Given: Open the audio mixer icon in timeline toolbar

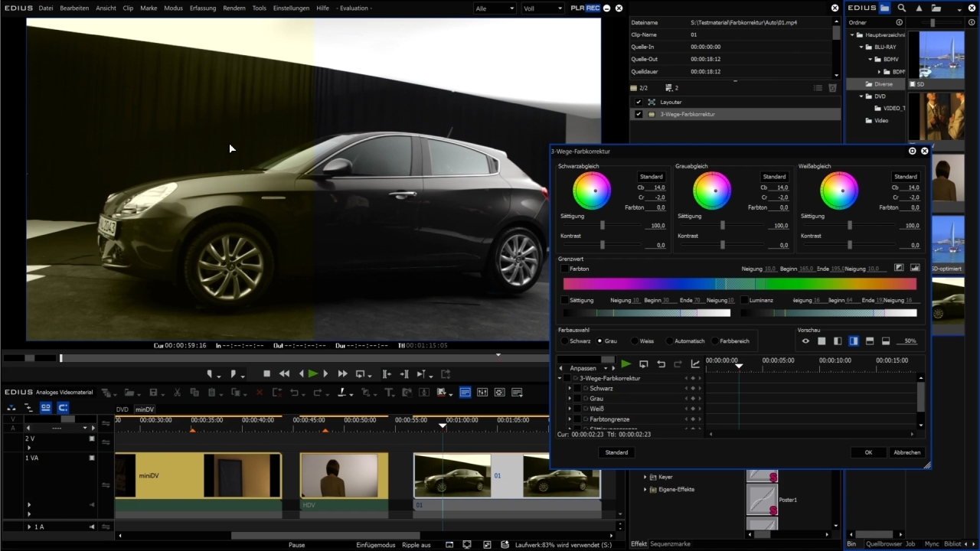Looking at the screenshot, I should (x=482, y=393).
